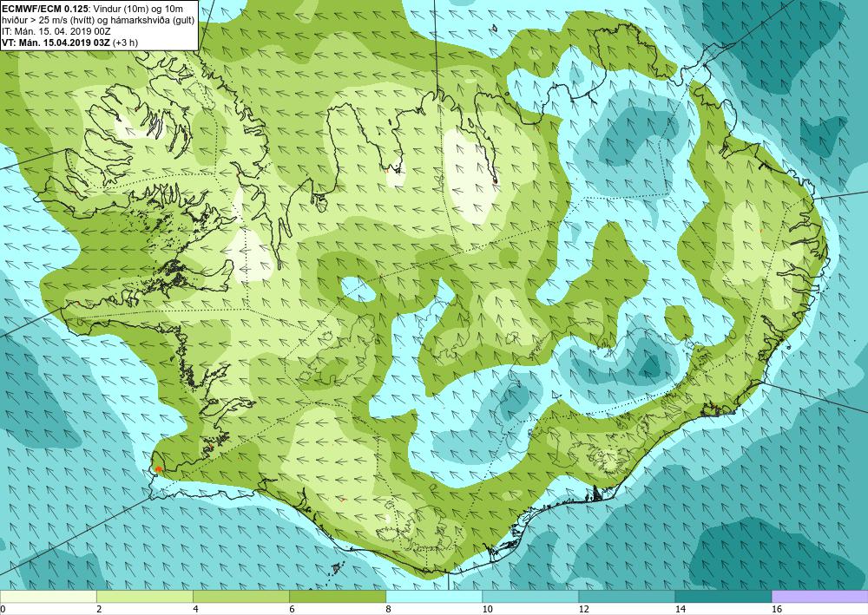Click the 'VT: Mán. 15.04.2019 03Z' valid time
Image resolution: width=868 pixels, height=615 pixels.
[57, 42]
